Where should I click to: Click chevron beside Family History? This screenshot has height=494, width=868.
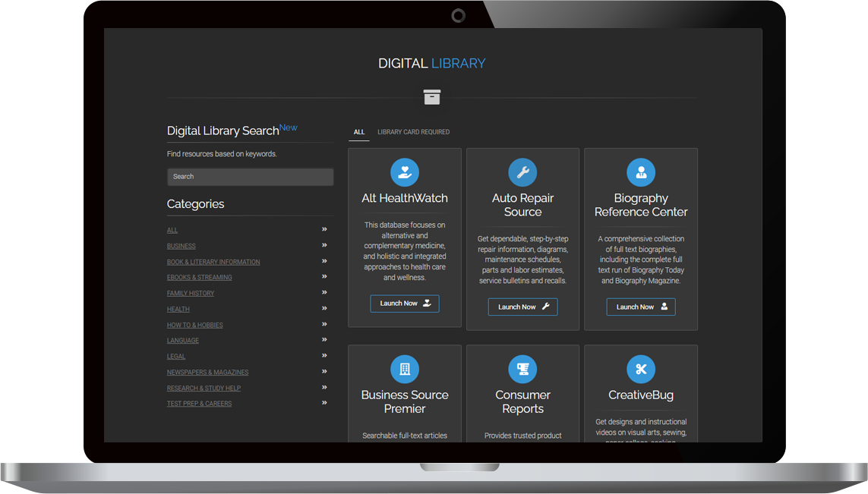point(324,292)
